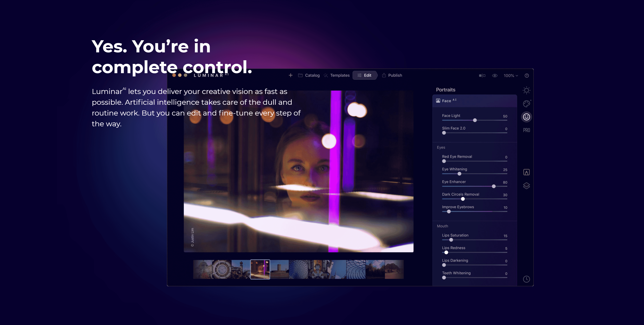644x325 pixels.
Task: Expand the 100% zoom dropdown in toolbar
Action: (x=511, y=75)
